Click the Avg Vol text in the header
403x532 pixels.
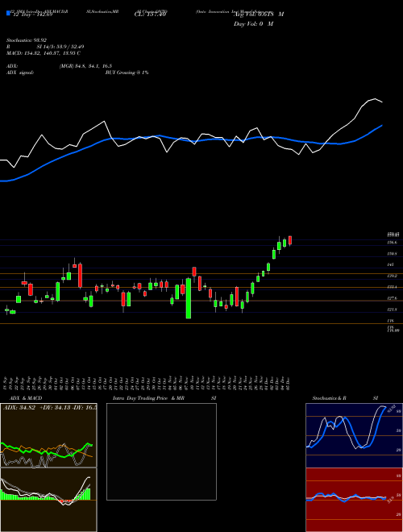point(259,15)
